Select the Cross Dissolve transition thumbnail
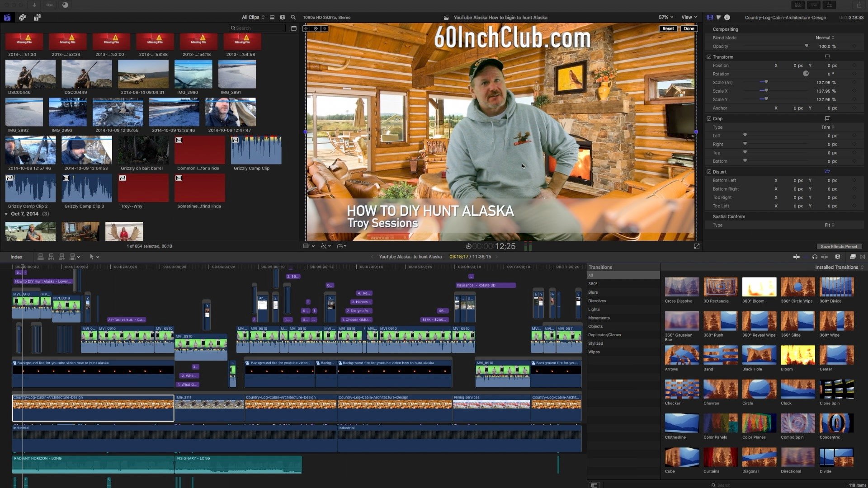Viewport: 868px width, 488px height. click(682, 287)
